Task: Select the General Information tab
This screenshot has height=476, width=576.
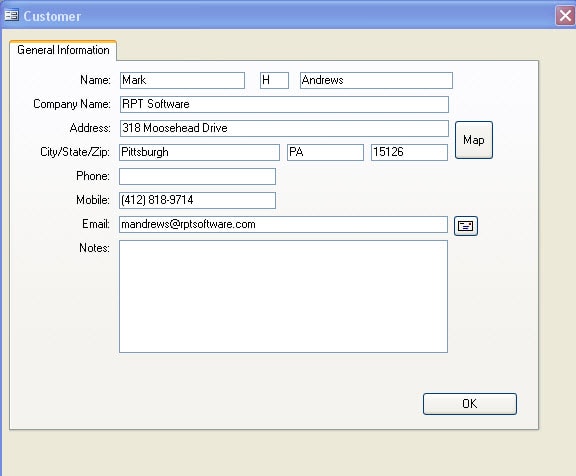Action: [63, 50]
